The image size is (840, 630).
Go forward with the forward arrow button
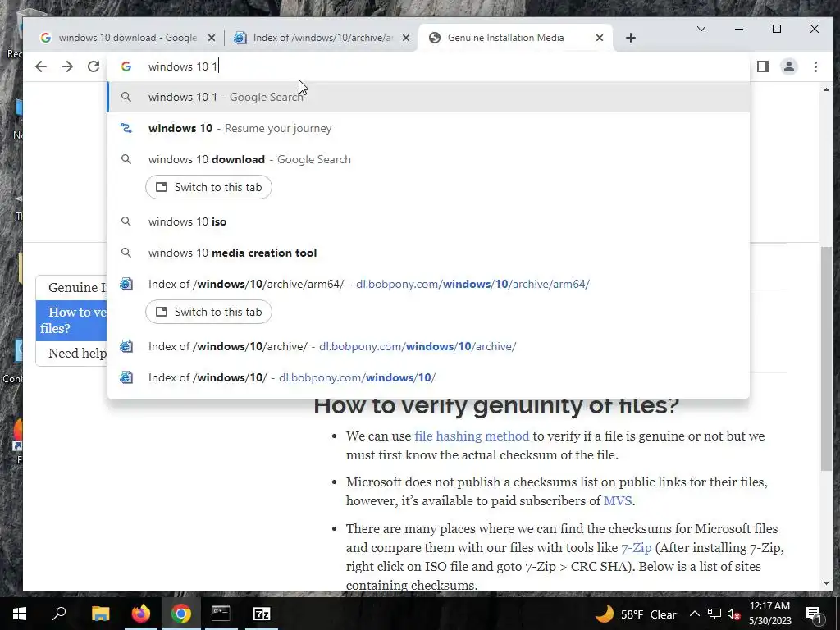pos(67,66)
